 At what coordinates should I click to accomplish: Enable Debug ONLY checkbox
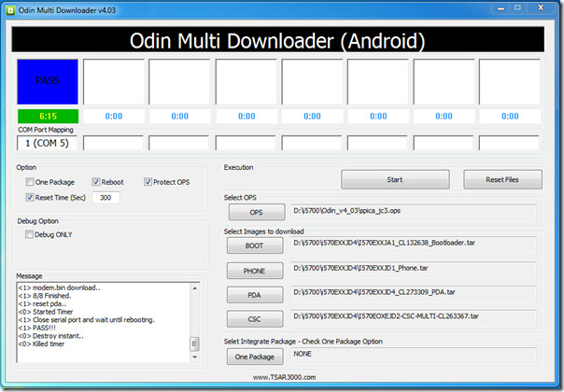pyautogui.click(x=29, y=234)
